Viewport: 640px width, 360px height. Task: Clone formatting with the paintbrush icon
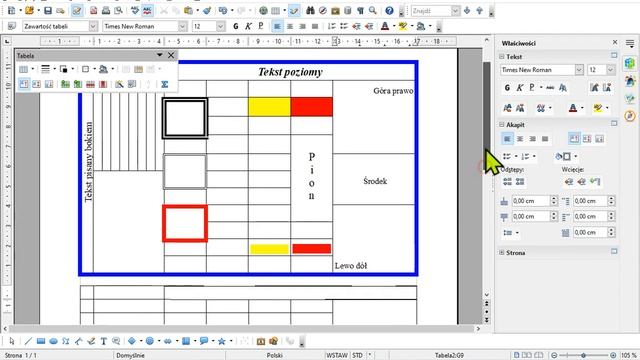tap(207, 11)
